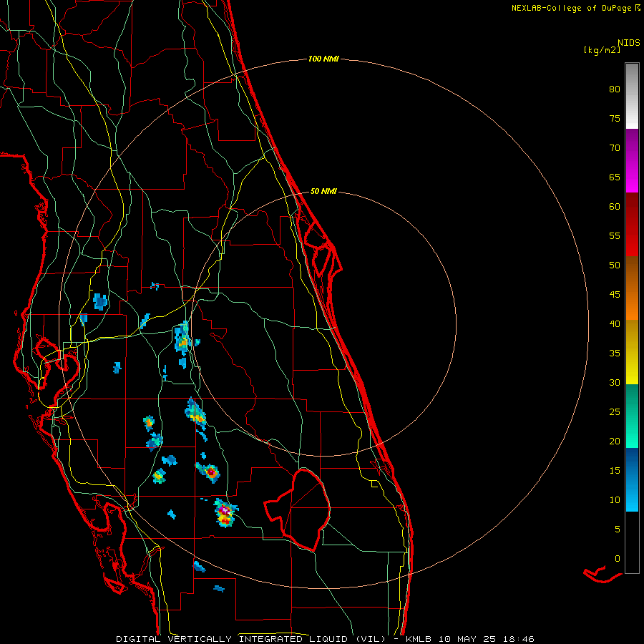Click the 15 value on color scale
This screenshot has height=644, width=644.
615,470
